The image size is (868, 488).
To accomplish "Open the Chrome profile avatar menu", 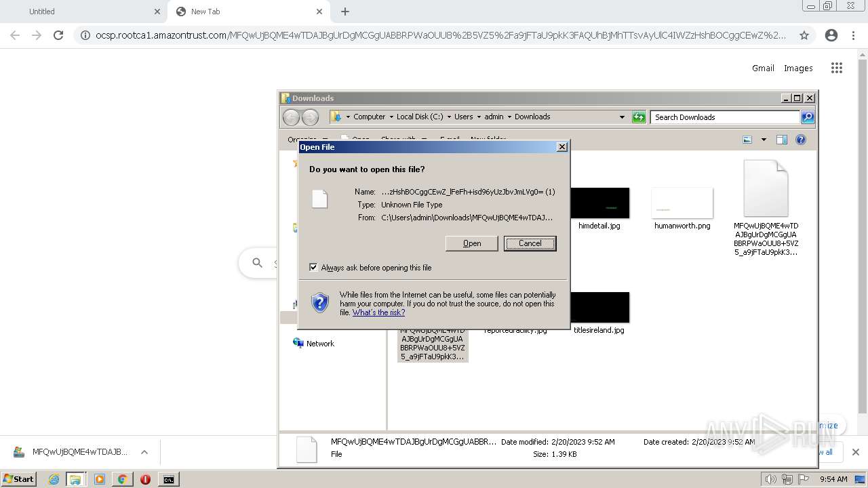I will 831,35.
